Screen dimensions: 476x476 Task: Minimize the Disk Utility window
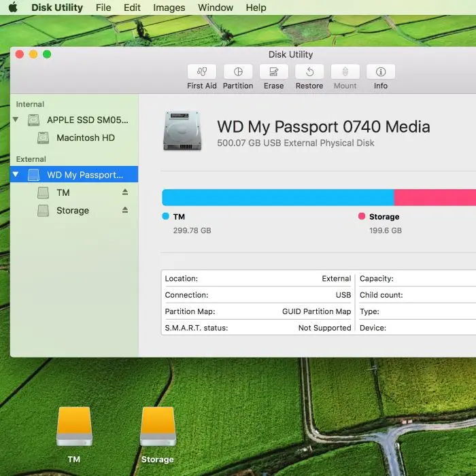pyautogui.click(x=33, y=54)
